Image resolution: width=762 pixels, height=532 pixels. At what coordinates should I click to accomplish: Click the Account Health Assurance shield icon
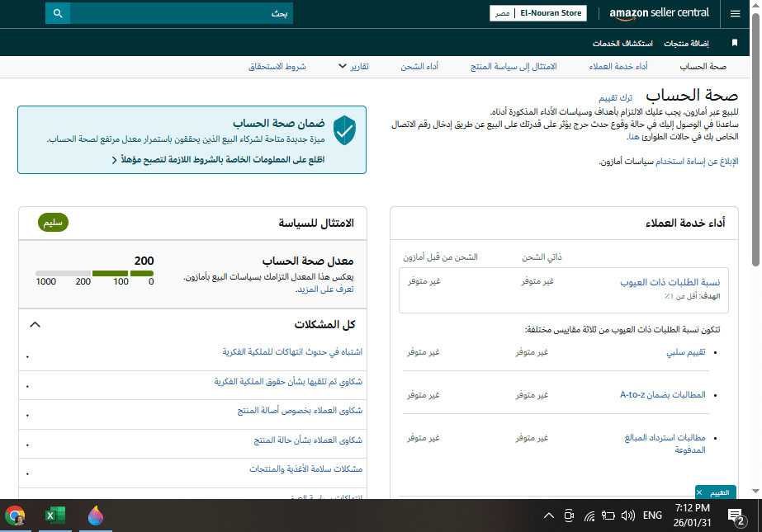[x=344, y=130]
